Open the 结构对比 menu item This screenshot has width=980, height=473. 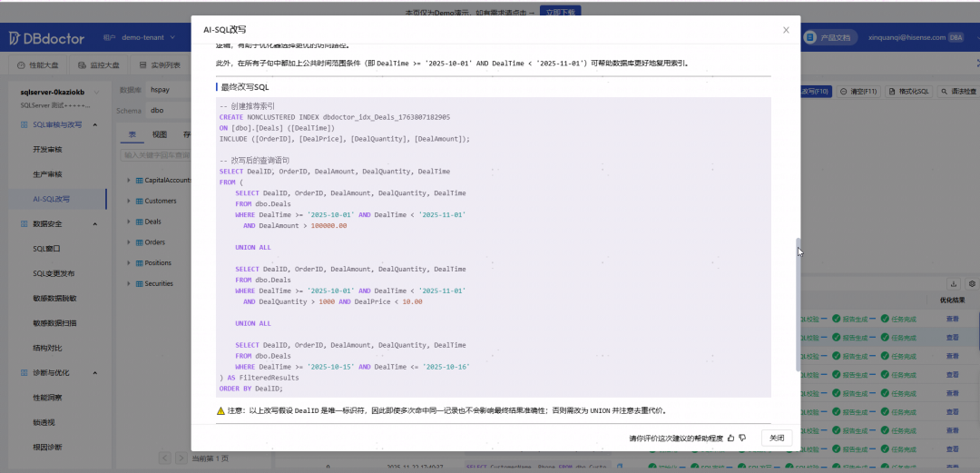pyautogui.click(x=47, y=348)
